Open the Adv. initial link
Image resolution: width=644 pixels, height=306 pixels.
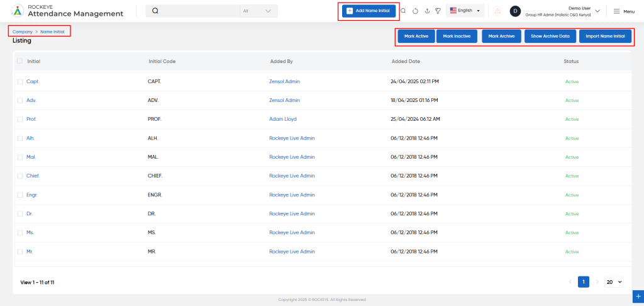31,100
